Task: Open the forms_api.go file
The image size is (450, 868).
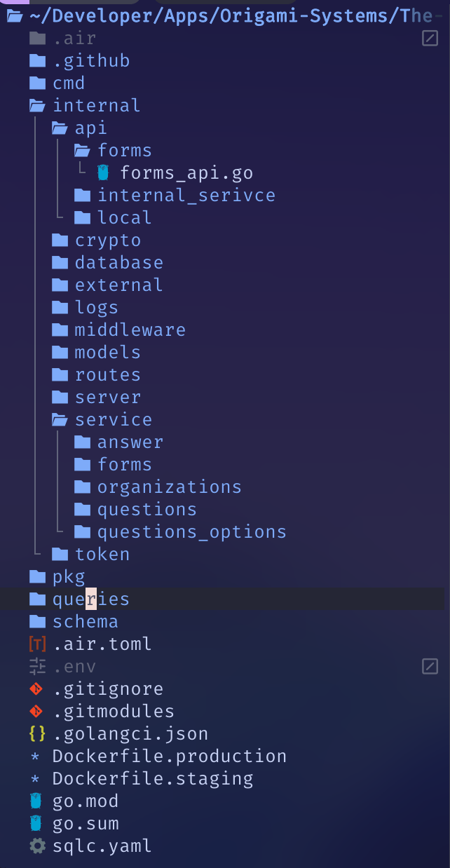Action: coord(186,172)
